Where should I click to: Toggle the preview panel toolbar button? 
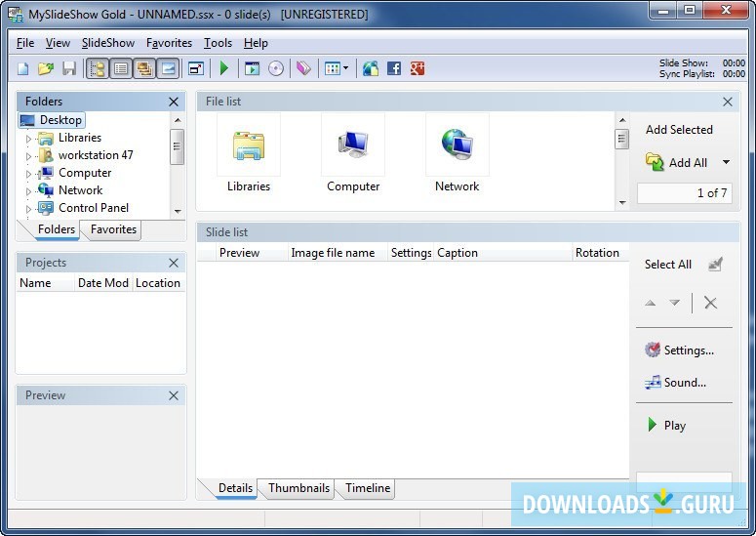(x=168, y=68)
